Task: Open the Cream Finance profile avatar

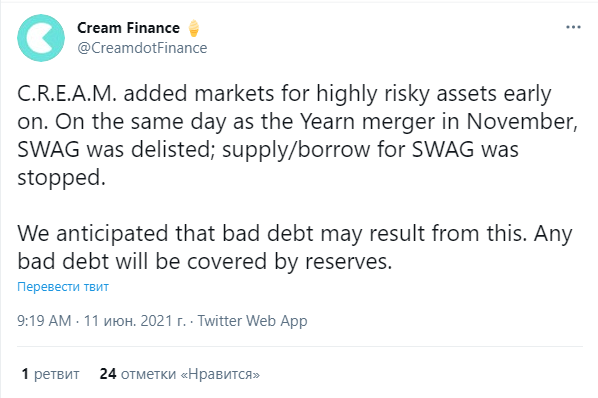Action: (x=41, y=38)
